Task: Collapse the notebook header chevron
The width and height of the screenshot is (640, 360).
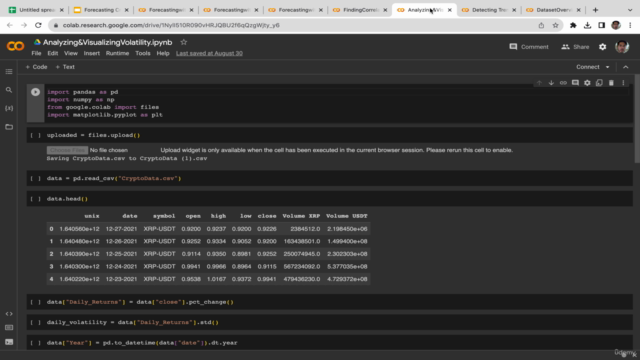Action: (626, 67)
